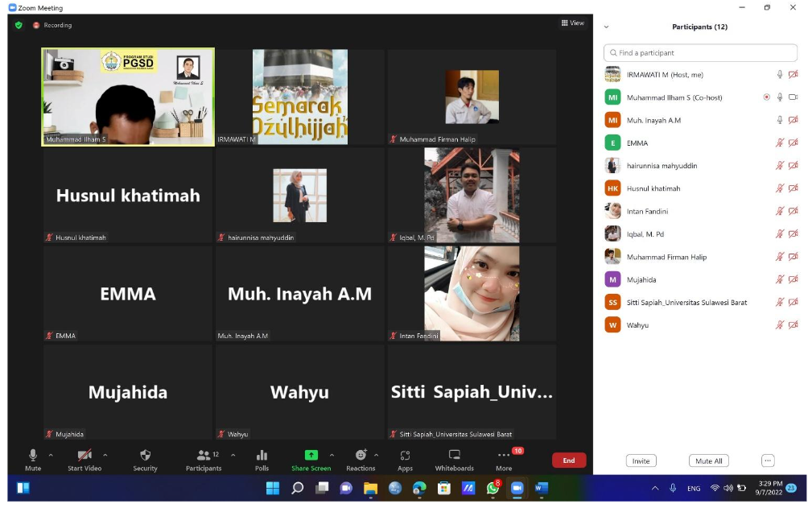
Task: Expand the arrow beside Reactions
Action: [x=377, y=455]
